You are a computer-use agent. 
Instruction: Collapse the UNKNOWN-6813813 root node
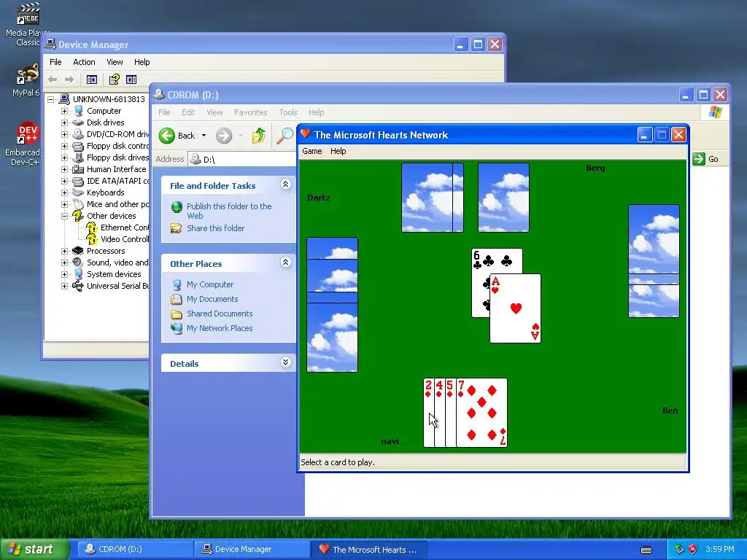pos(50,99)
